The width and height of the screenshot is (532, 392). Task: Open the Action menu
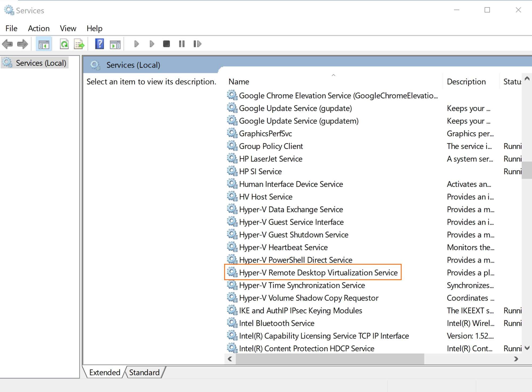pyautogui.click(x=39, y=28)
